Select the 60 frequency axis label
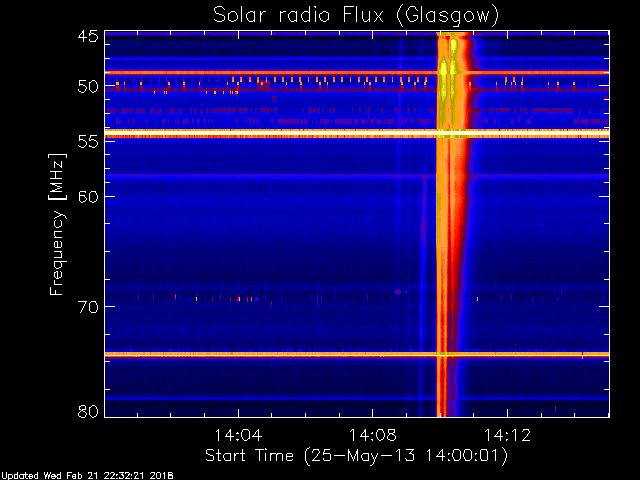The height and width of the screenshot is (480, 640). point(88,196)
